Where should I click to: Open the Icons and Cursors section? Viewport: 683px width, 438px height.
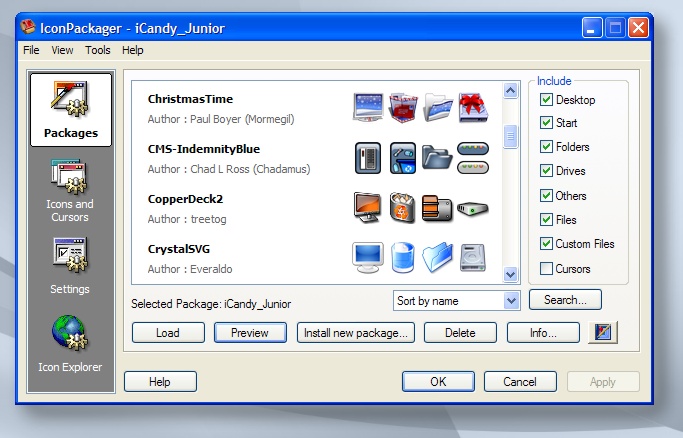point(70,191)
